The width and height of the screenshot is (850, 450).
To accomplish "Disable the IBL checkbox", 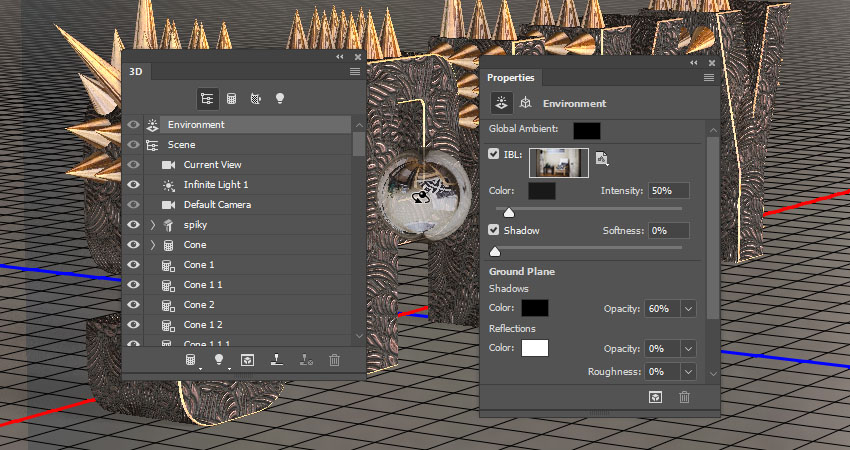I will 493,154.
